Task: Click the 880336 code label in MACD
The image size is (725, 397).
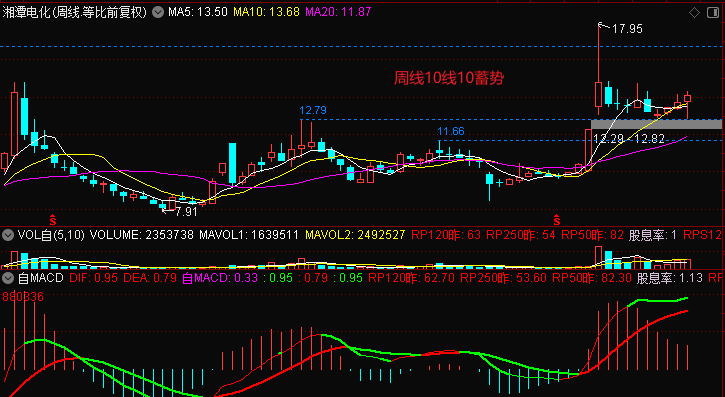Action: coord(23,297)
